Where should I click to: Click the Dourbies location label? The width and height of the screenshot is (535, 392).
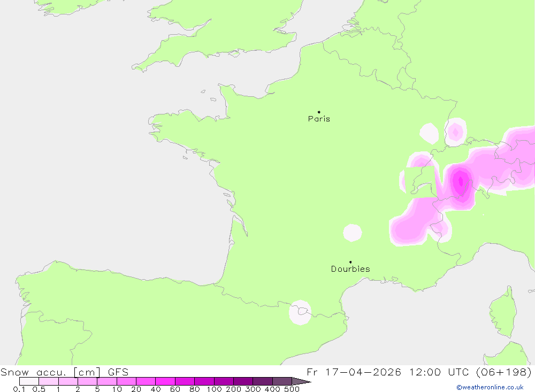(350, 269)
